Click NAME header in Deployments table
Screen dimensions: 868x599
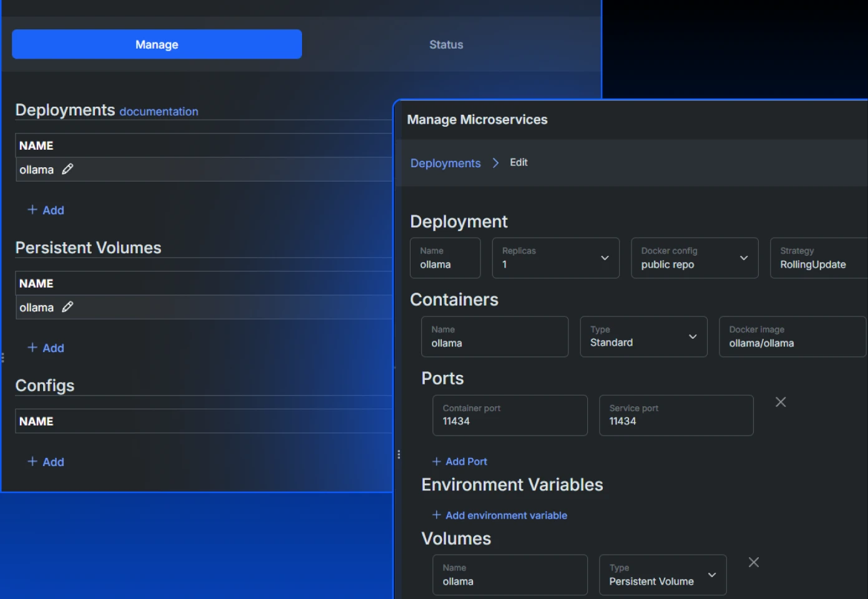pos(36,145)
